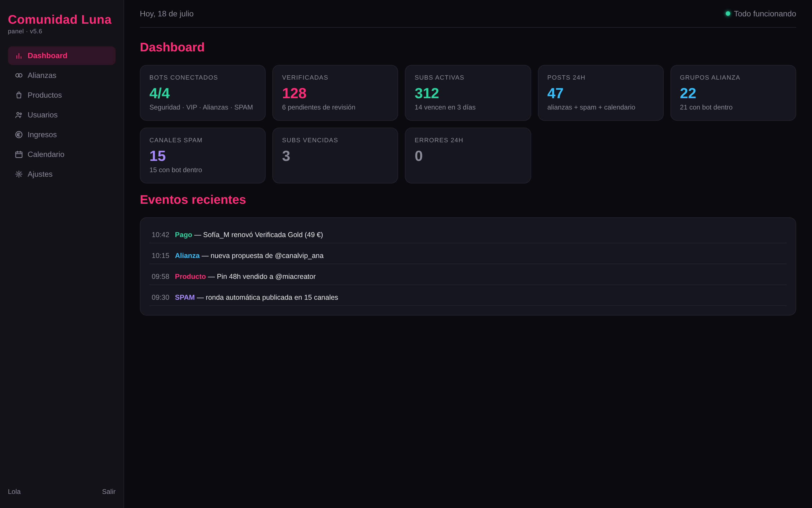Click "6 pendientes de revisión" text

point(318,107)
